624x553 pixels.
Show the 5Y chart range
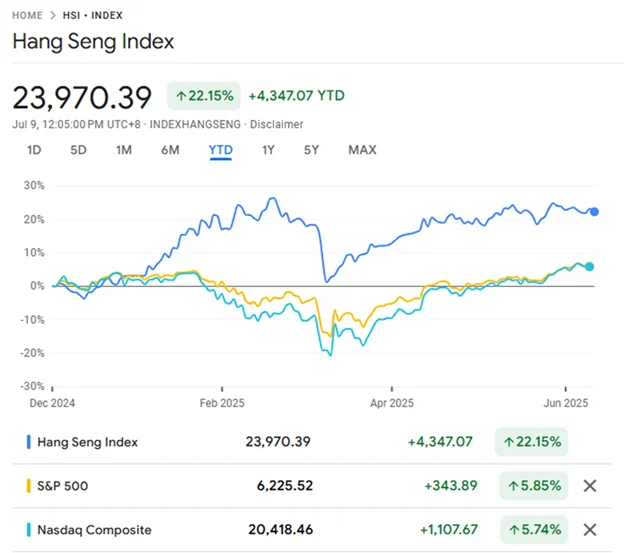[x=311, y=150]
